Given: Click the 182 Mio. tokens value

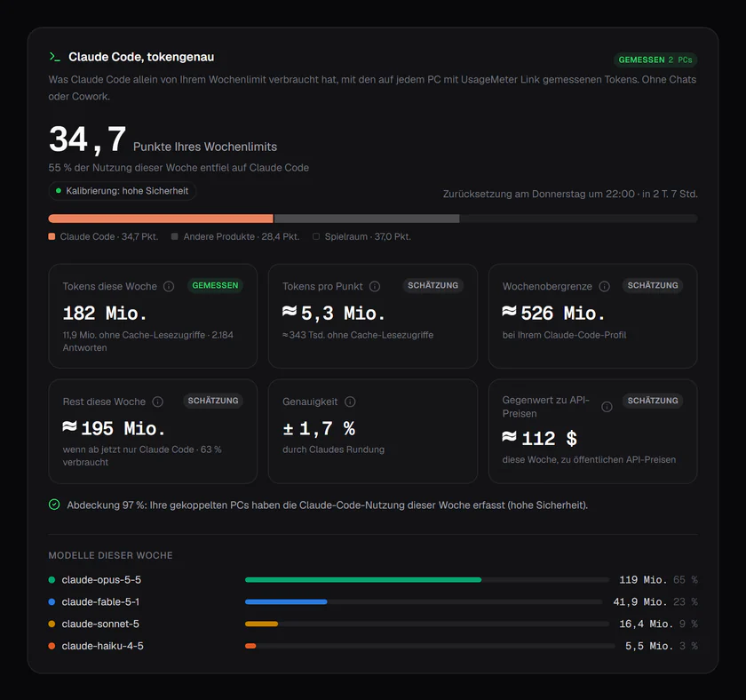Looking at the screenshot, I should click(x=105, y=313).
